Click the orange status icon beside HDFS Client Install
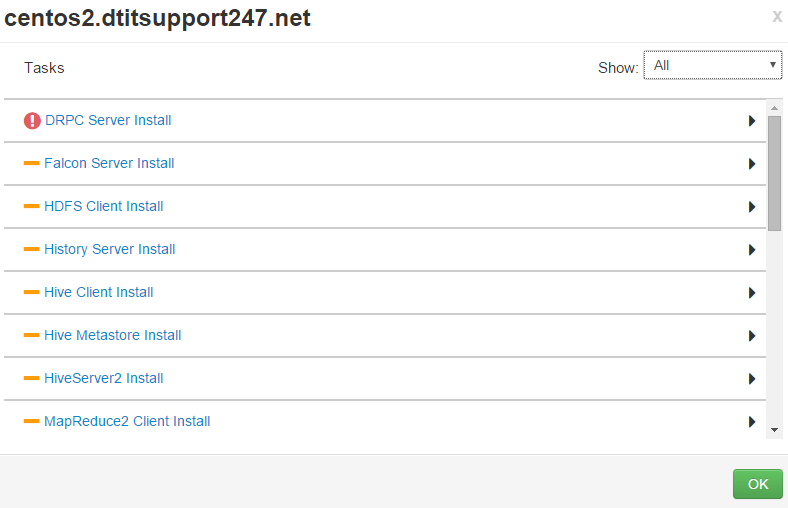 31,206
